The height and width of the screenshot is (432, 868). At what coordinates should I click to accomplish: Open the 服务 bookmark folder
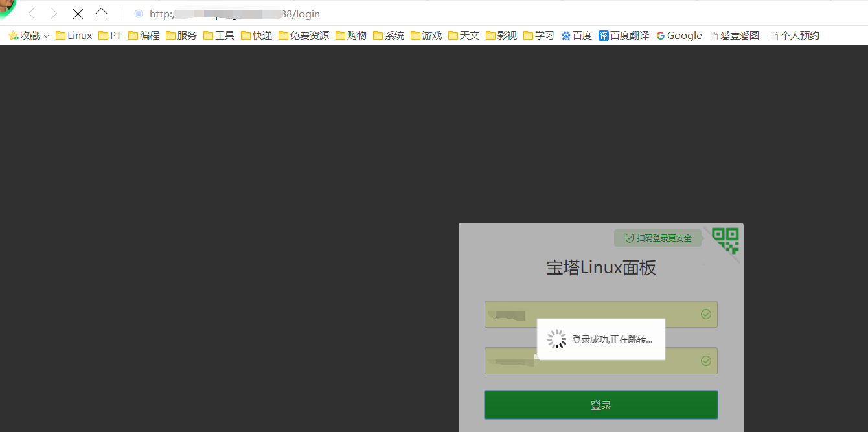(x=181, y=36)
